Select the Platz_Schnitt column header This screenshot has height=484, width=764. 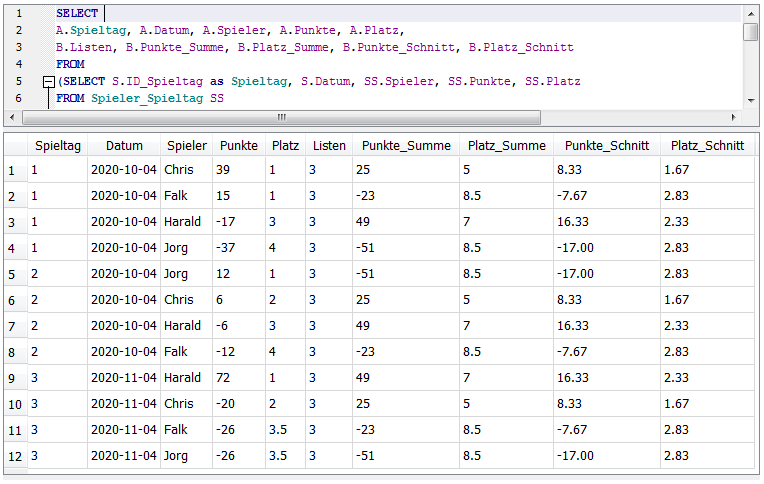click(x=707, y=145)
